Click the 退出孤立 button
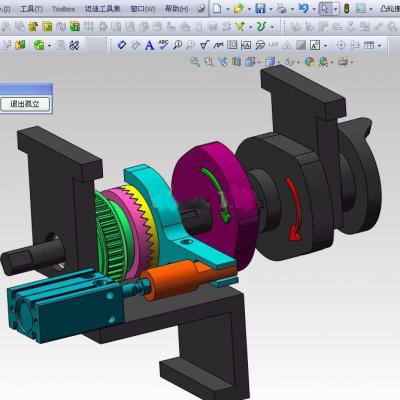 (x=25, y=104)
